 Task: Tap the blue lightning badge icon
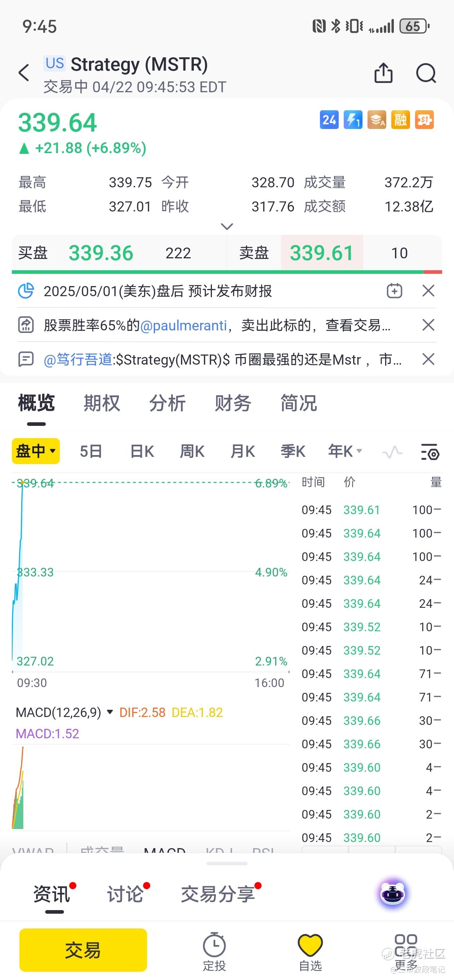pos(353,120)
